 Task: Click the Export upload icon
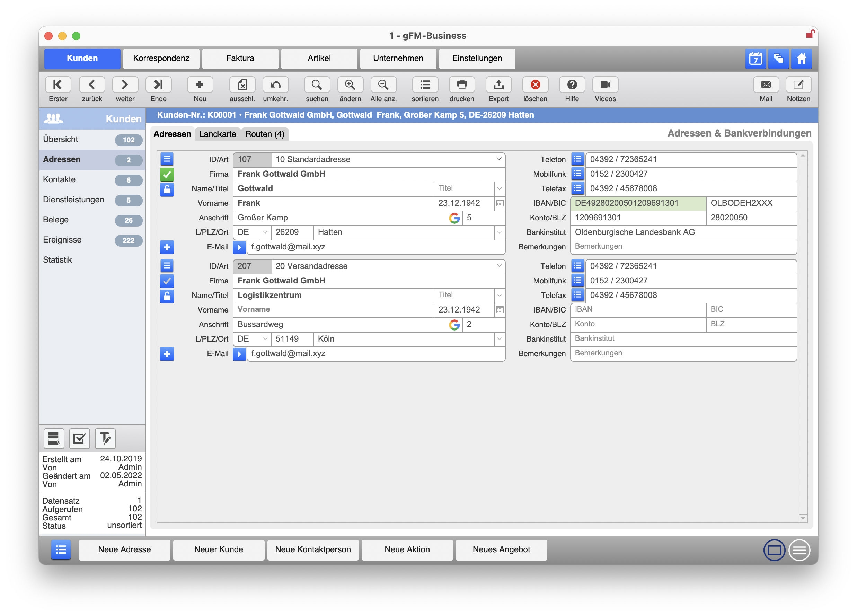tap(498, 85)
